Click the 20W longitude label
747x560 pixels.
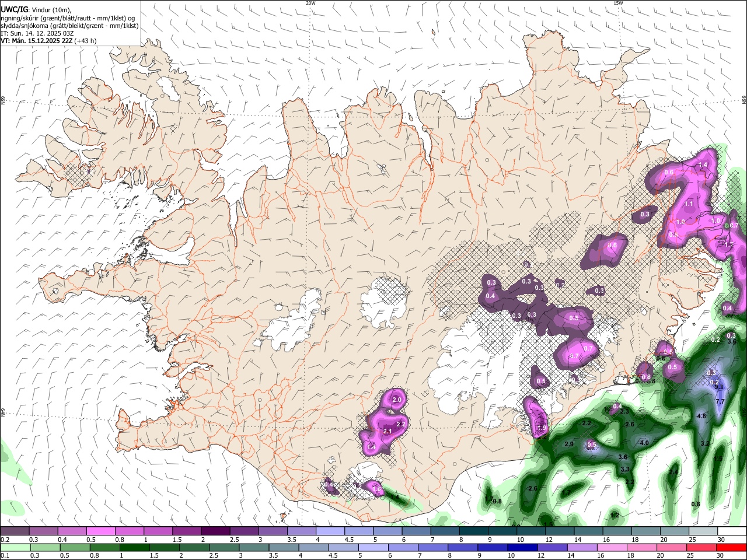pos(310,3)
